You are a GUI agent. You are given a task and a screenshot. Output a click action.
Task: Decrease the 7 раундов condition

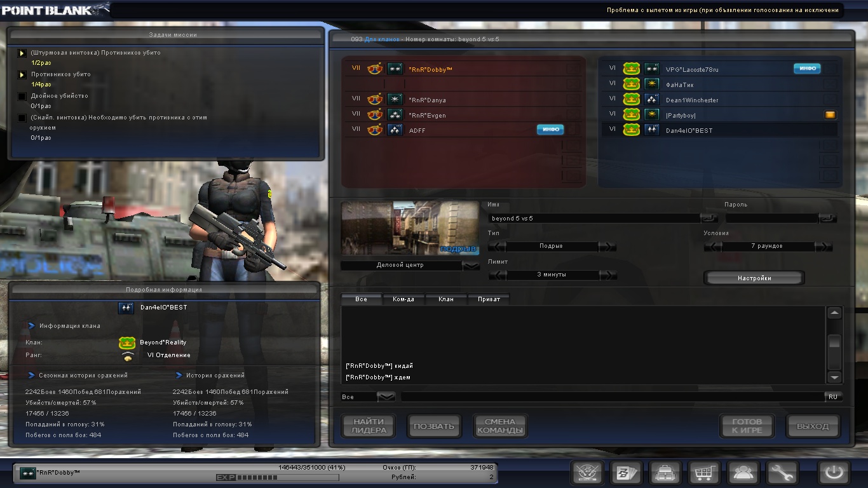[x=712, y=247]
